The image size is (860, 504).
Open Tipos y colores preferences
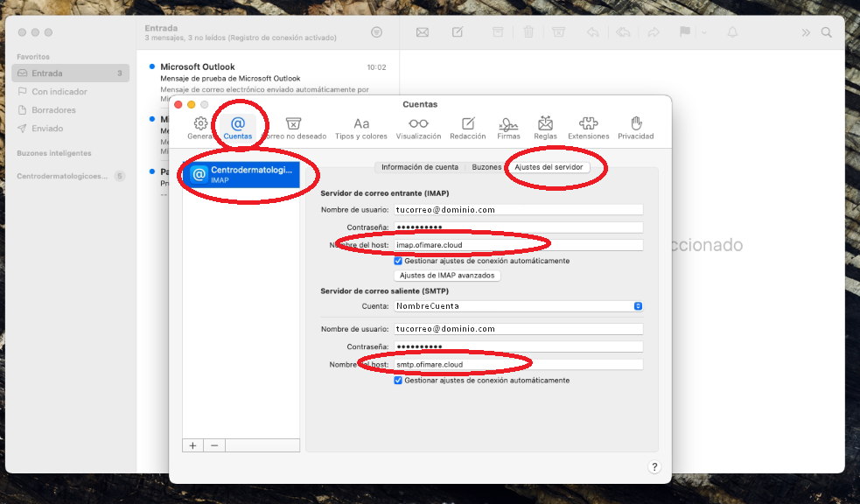tap(361, 128)
